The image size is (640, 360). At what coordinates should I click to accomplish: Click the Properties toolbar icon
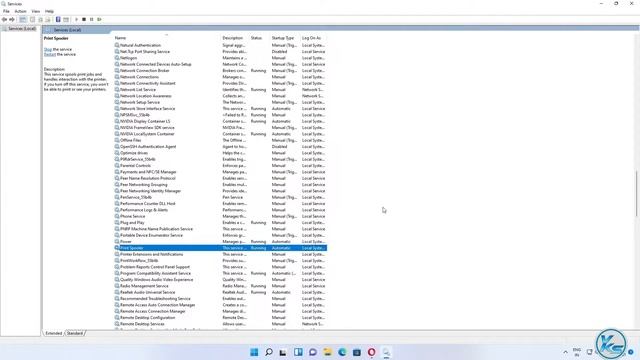pos(32,19)
